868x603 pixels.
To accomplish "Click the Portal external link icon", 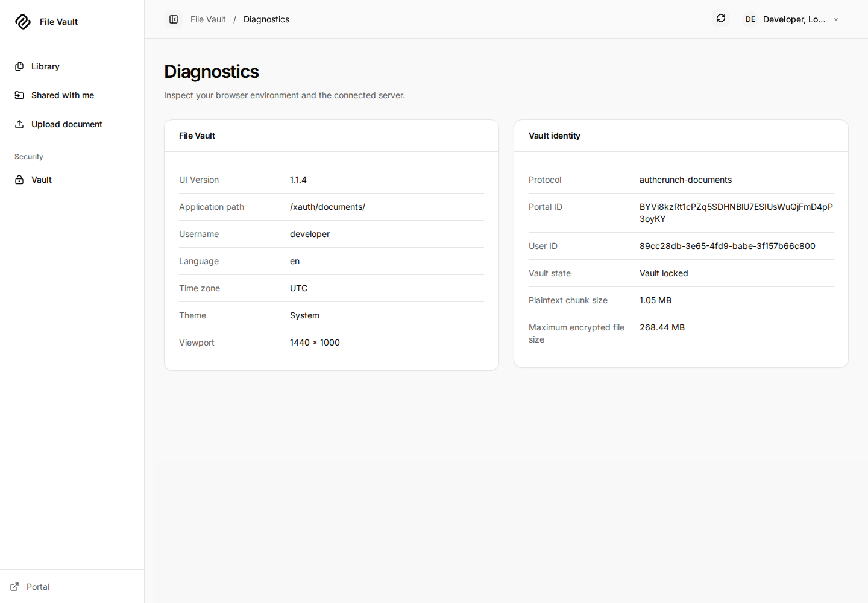I will pyautogui.click(x=14, y=587).
